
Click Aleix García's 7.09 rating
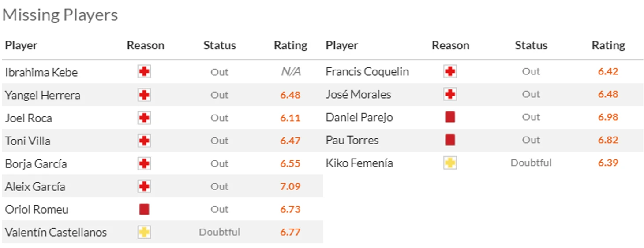(290, 186)
